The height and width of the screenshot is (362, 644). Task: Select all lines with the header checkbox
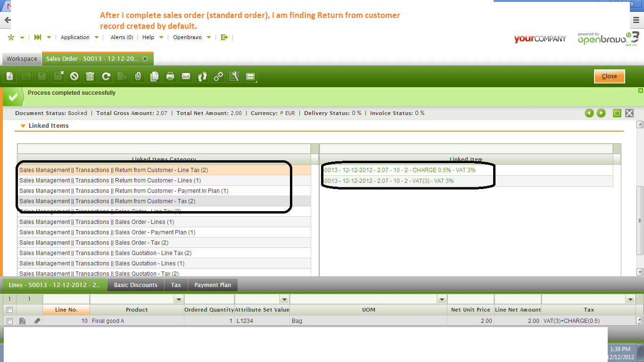pos(9,310)
